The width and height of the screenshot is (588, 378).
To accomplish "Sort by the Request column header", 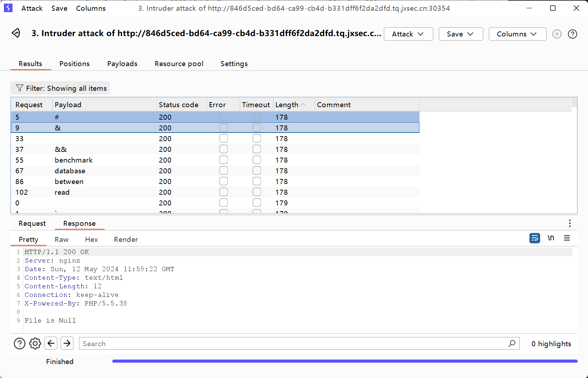I will point(32,105).
